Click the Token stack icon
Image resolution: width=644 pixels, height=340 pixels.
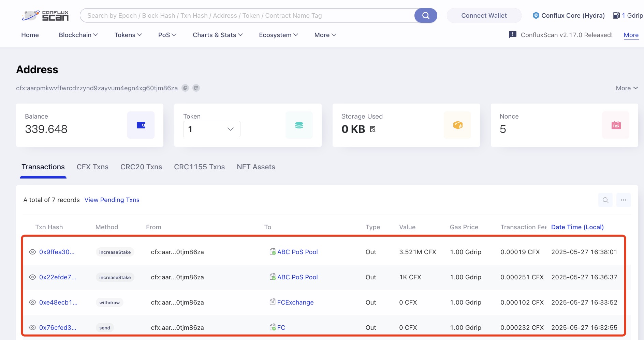click(x=299, y=125)
